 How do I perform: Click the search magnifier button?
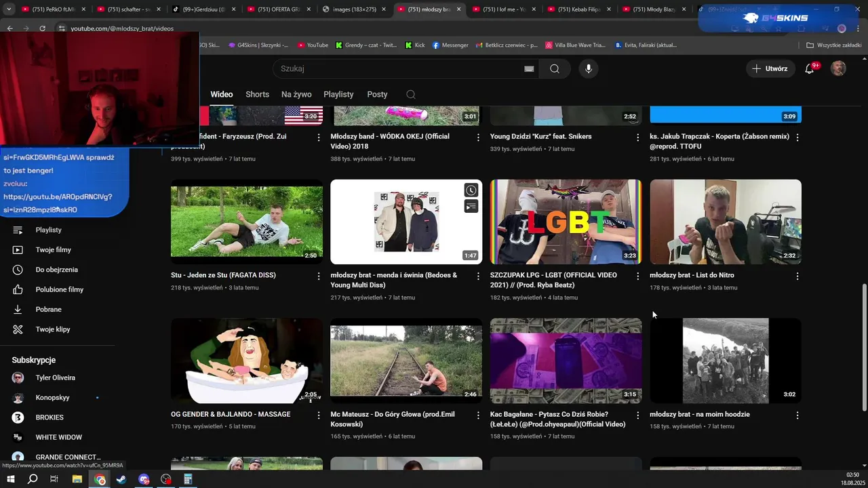[555, 68]
